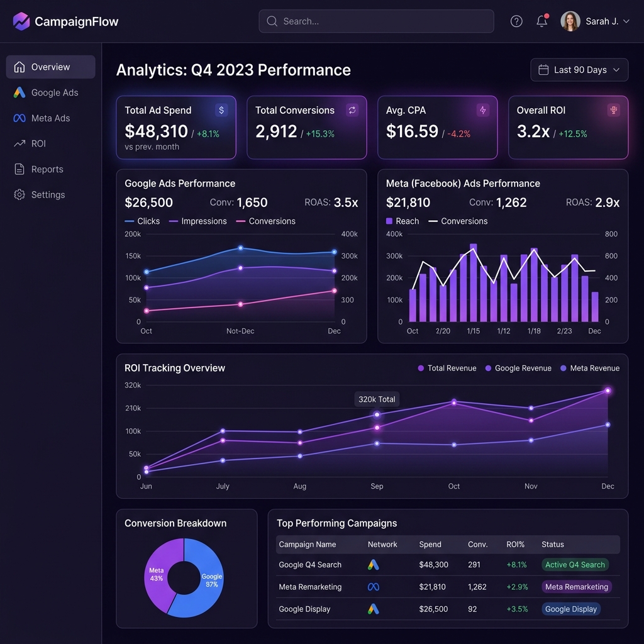Focus the Search input field
Screen dimensions: 644x644
click(x=376, y=21)
